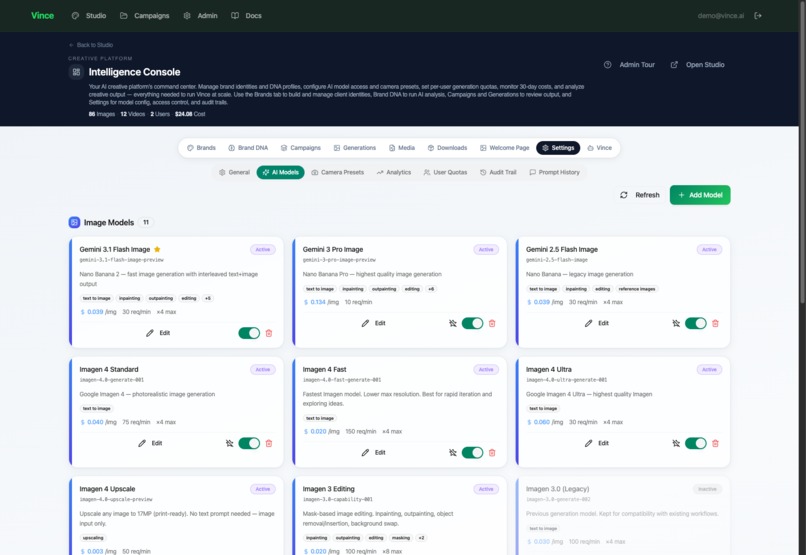This screenshot has height=555, width=806.
Task: Delete the Imagen 4 Fast model
Action: pyautogui.click(x=492, y=453)
